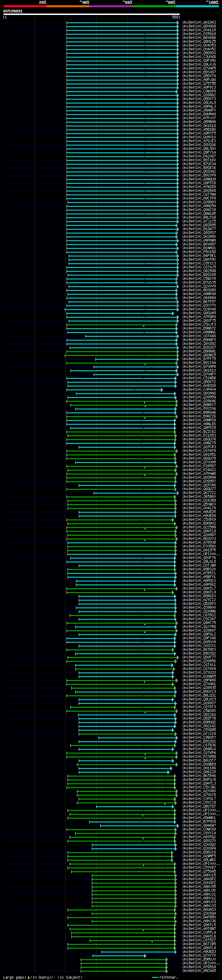Select label UniRef100_Q9ATL6

point(199,936)
